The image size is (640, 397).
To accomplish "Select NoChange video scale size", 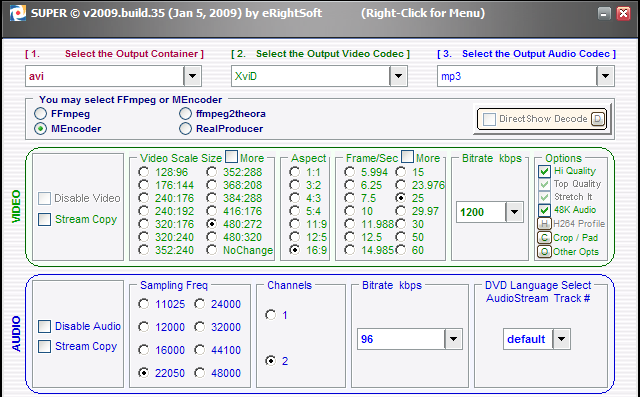I will pyautogui.click(x=211, y=250).
